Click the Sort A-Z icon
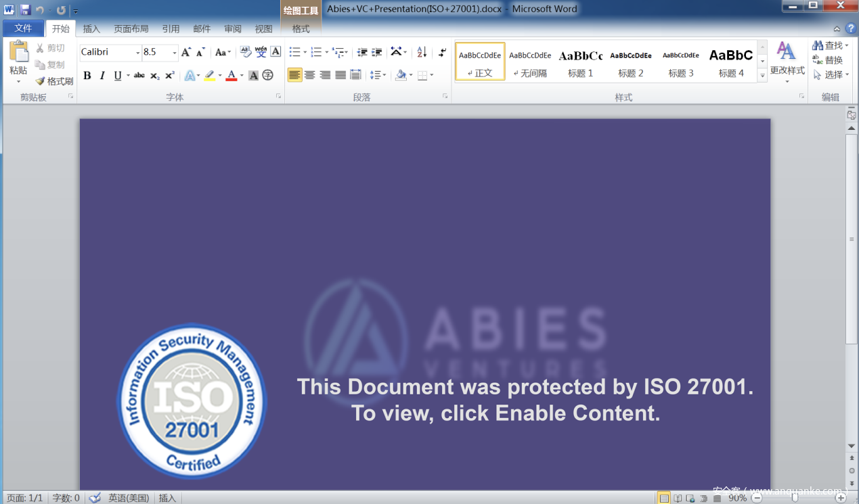Image resolution: width=859 pixels, height=504 pixels. tap(422, 52)
